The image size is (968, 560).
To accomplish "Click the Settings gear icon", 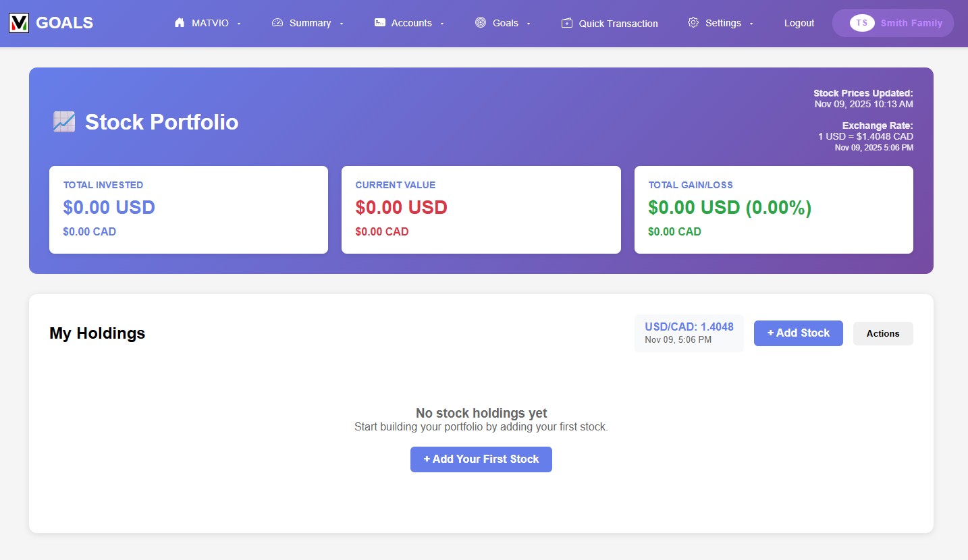I will point(693,23).
